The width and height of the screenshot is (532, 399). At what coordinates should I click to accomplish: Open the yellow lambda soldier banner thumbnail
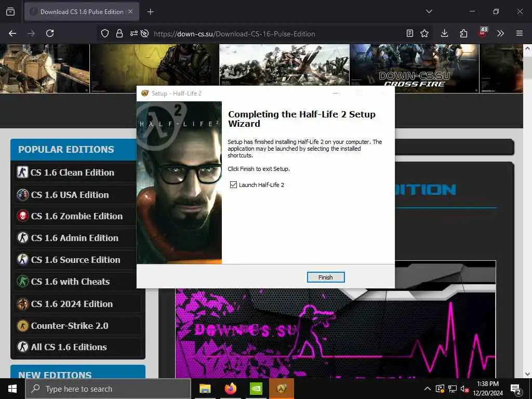click(155, 68)
